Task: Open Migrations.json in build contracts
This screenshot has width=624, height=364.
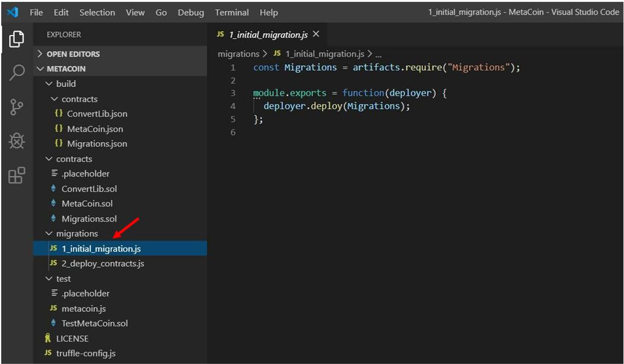Action: tap(97, 144)
